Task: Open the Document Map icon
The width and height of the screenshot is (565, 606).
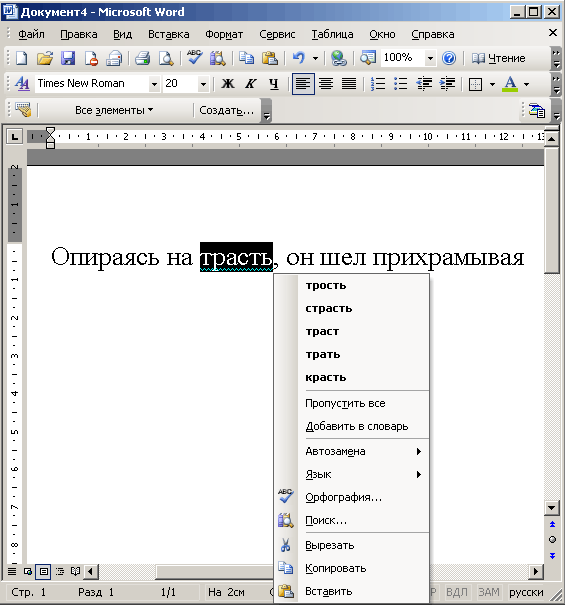Action: [x=368, y=58]
